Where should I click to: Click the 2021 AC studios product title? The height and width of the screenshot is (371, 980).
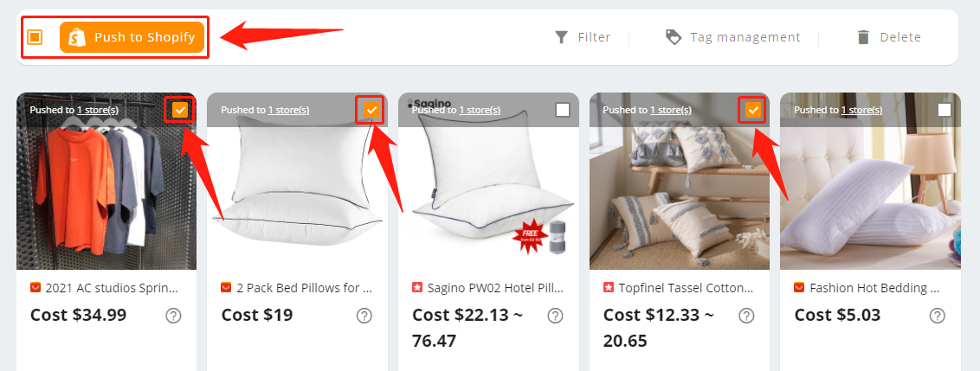click(x=112, y=288)
